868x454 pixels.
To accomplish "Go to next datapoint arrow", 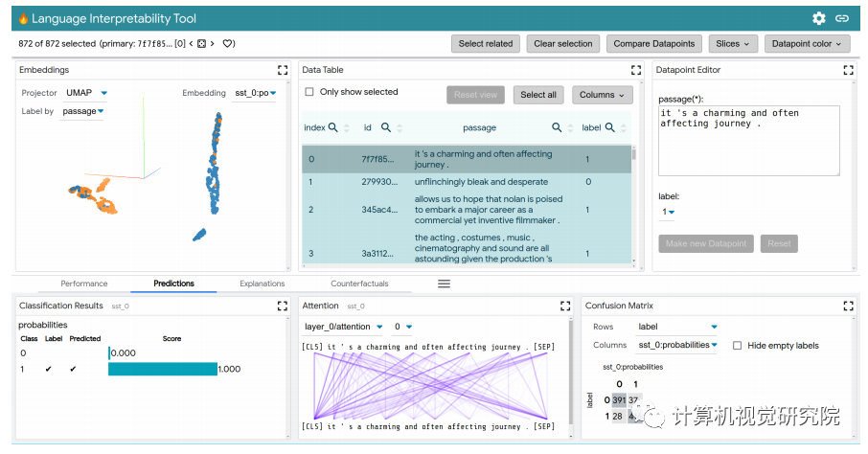I will [212, 43].
